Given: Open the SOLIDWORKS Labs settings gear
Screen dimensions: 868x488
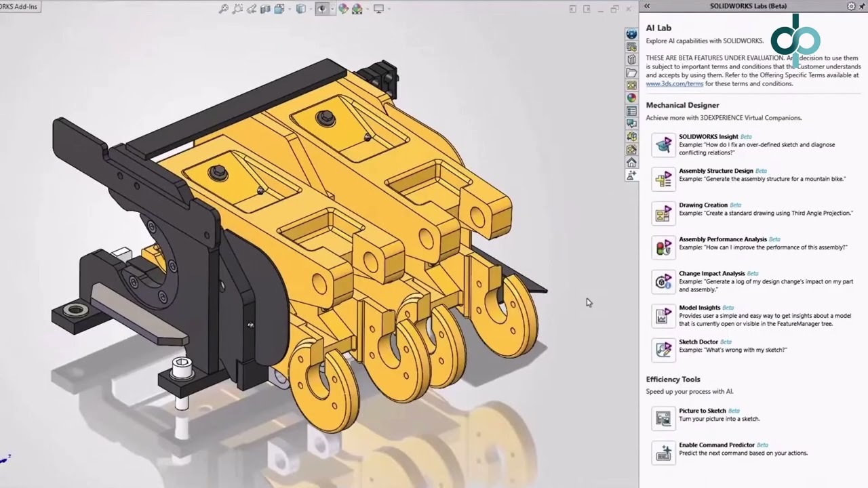Looking at the screenshot, I should (x=852, y=6).
